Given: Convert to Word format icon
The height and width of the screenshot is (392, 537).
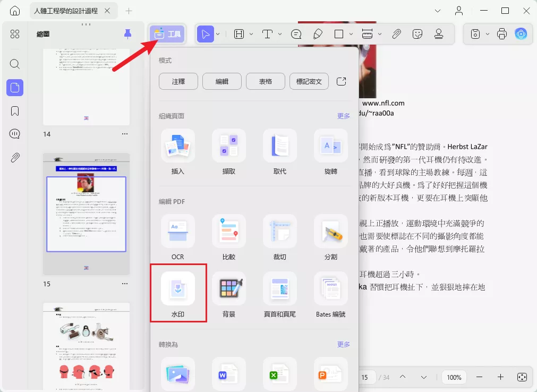Looking at the screenshot, I should click(229, 374).
